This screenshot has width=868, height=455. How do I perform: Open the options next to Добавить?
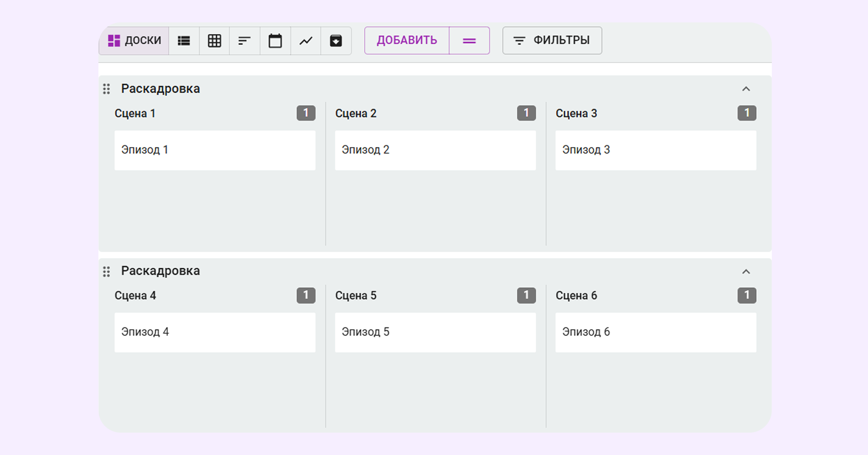coord(469,41)
